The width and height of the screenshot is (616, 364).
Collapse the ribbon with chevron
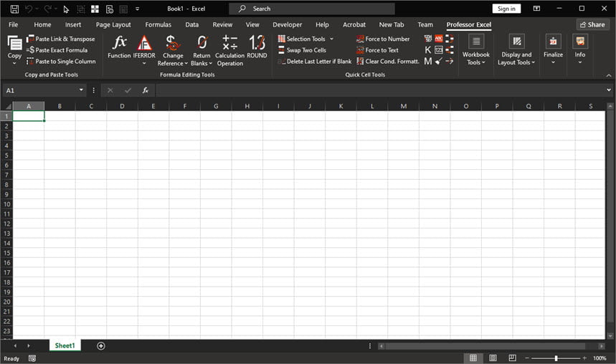(609, 75)
